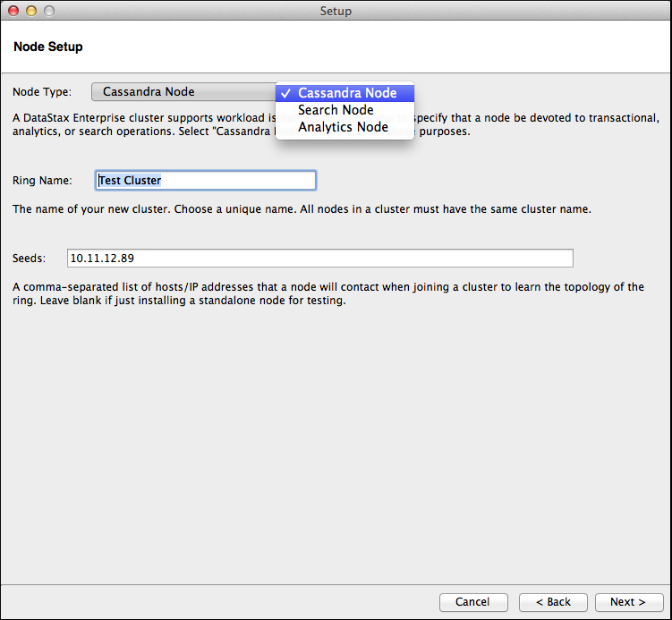The height and width of the screenshot is (620, 672).
Task: Click the comma-separated hosts description paragraph
Action: click(327, 293)
